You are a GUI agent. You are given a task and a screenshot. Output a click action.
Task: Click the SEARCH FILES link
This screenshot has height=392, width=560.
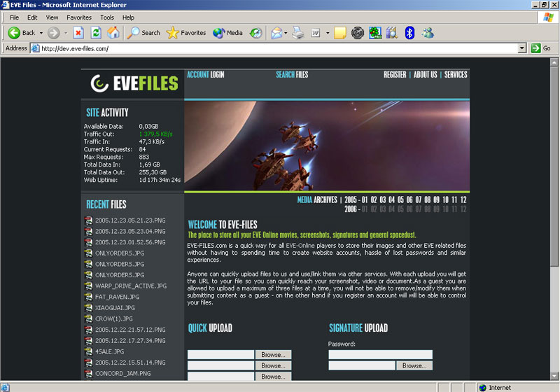[292, 74]
